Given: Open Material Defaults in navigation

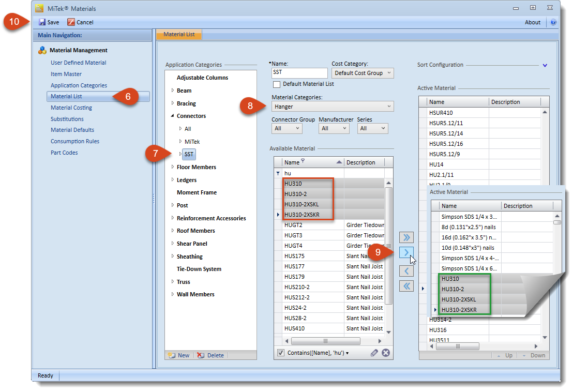Looking at the screenshot, I should [72, 130].
